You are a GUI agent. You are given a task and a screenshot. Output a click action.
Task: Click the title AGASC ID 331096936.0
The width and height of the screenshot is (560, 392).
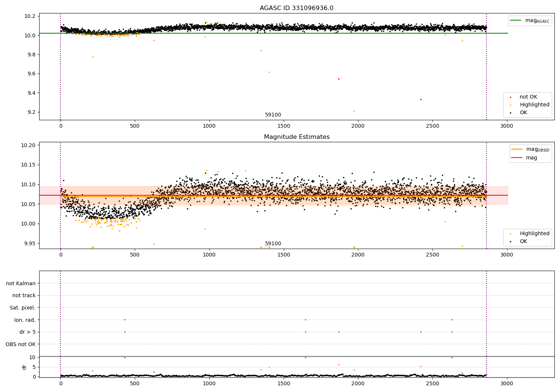[296, 8]
